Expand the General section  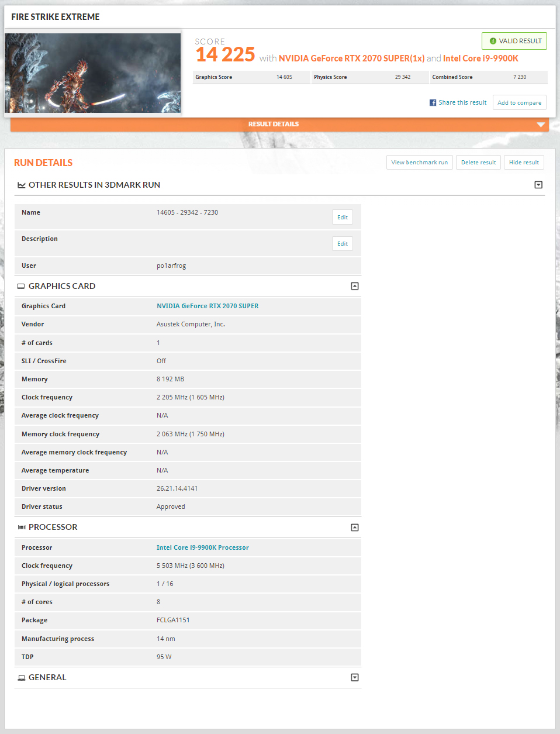[x=354, y=677]
